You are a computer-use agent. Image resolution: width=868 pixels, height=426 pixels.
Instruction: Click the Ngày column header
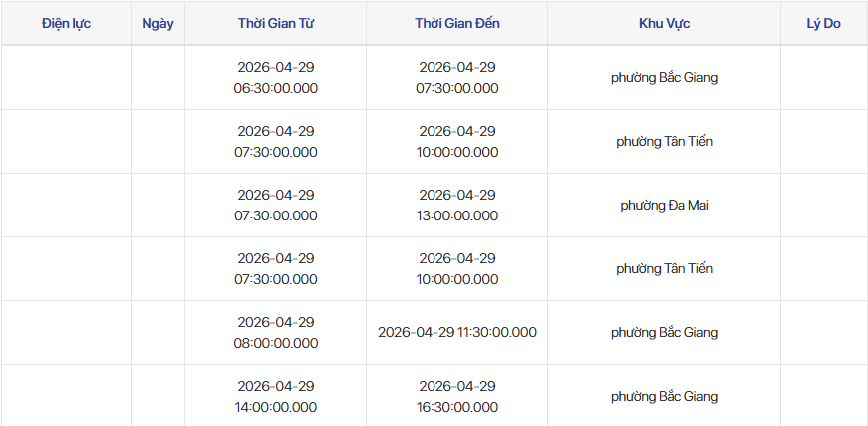coord(157,23)
